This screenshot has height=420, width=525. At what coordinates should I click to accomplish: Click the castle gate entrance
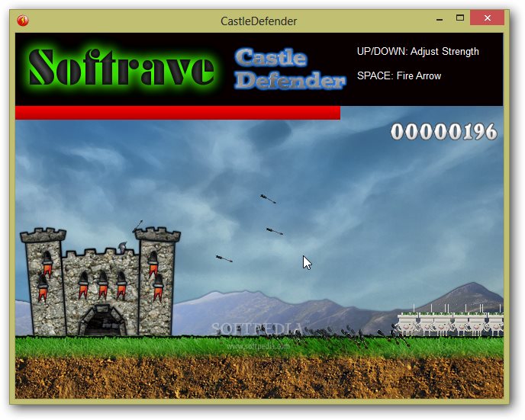(x=103, y=322)
